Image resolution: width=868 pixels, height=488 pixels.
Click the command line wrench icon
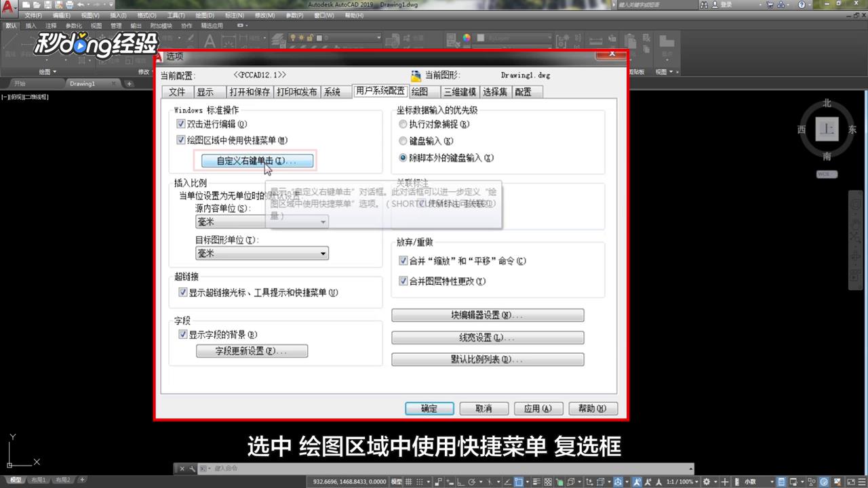pos(193,468)
